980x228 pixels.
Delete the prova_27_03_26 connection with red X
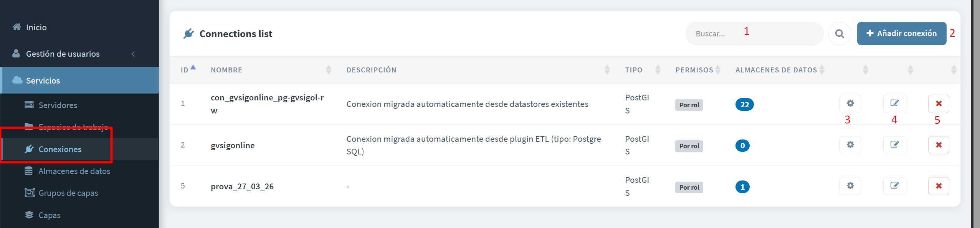click(939, 186)
